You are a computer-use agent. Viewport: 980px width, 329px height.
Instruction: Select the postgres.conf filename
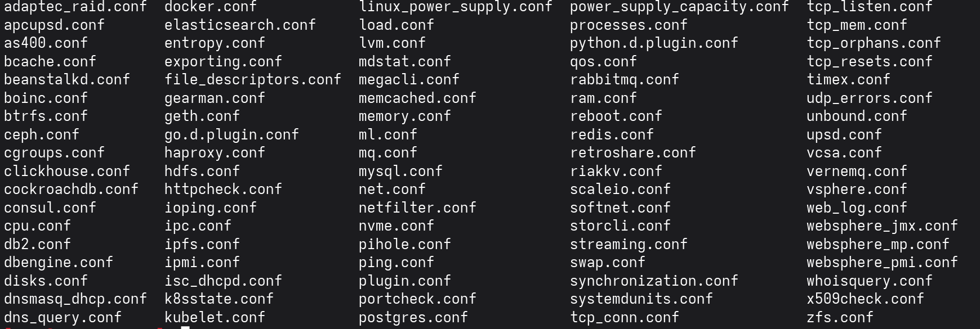tap(413, 318)
